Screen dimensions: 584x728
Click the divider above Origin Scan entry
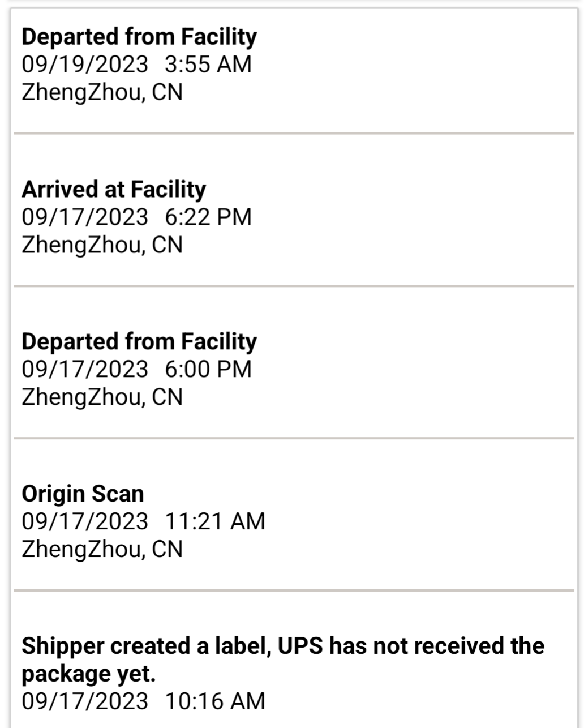point(294,438)
